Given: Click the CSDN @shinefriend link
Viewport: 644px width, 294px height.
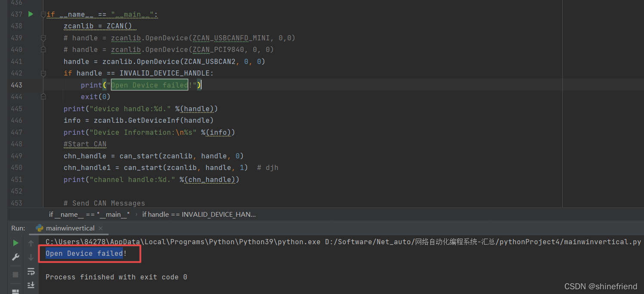Looking at the screenshot, I should point(601,286).
